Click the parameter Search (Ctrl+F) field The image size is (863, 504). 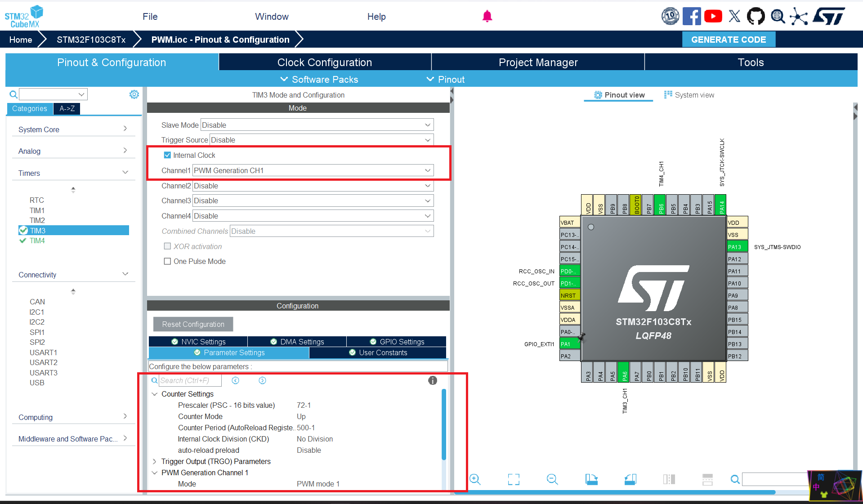click(190, 380)
